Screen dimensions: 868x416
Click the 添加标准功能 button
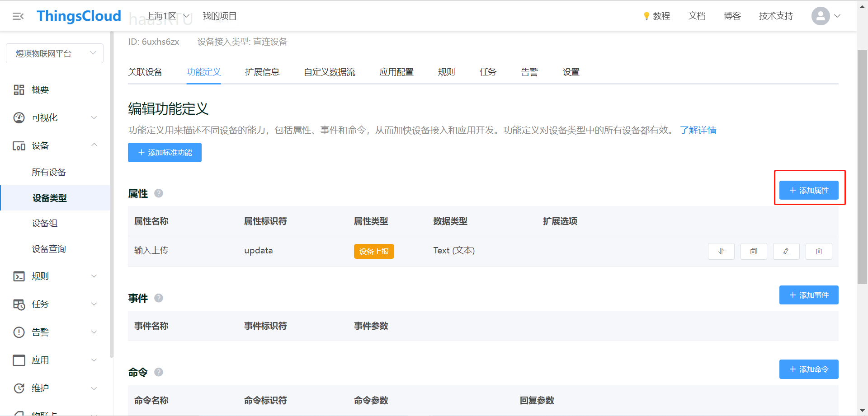(165, 152)
